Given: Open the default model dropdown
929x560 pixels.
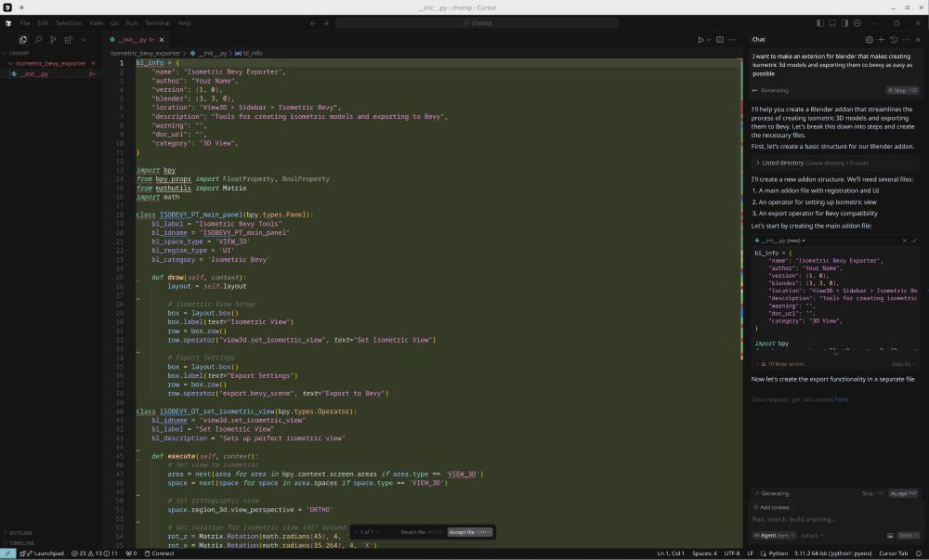Looking at the screenshot, I should point(811,535).
